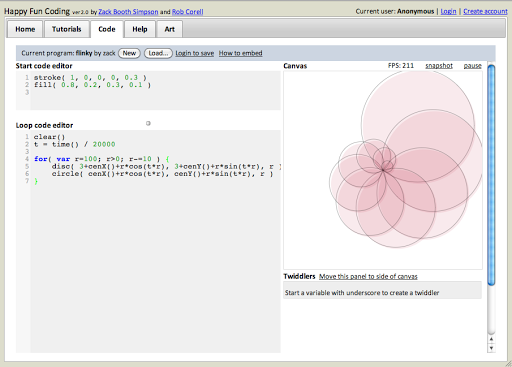Select the Code tab
Screen dimensions: 512x367
pyautogui.click(x=107, y=29)
